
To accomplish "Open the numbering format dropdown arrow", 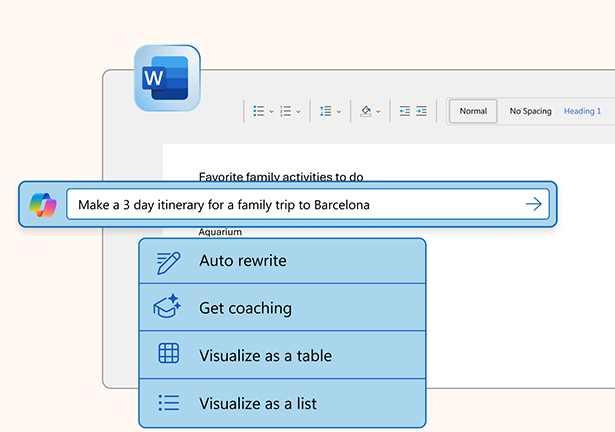I will [298, 112].
